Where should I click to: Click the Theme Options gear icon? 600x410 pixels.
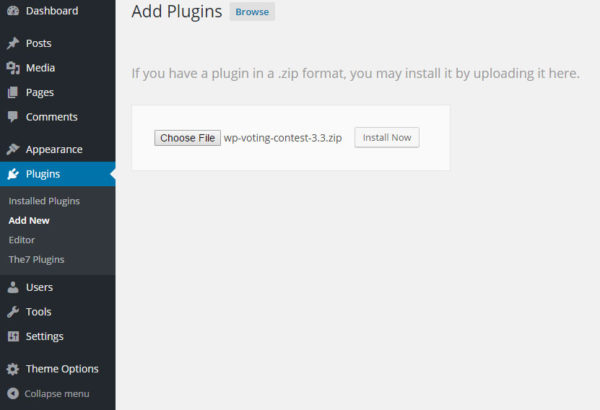coord(13,369)
